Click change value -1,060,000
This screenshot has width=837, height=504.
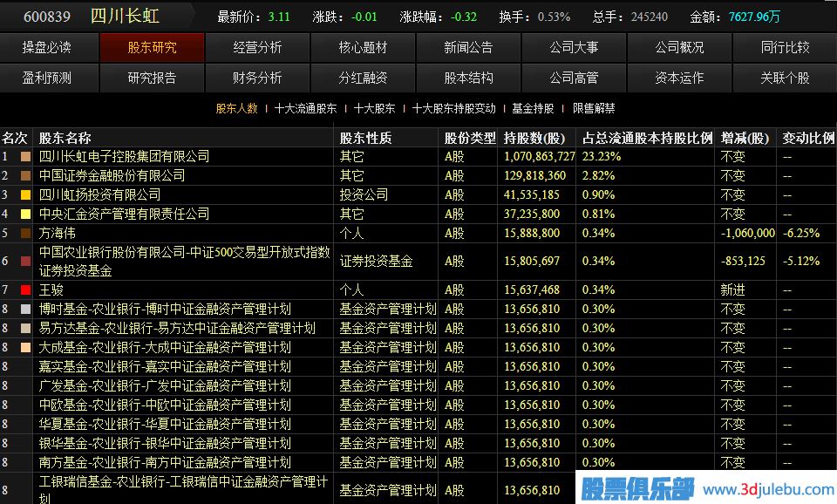point(747,234)
